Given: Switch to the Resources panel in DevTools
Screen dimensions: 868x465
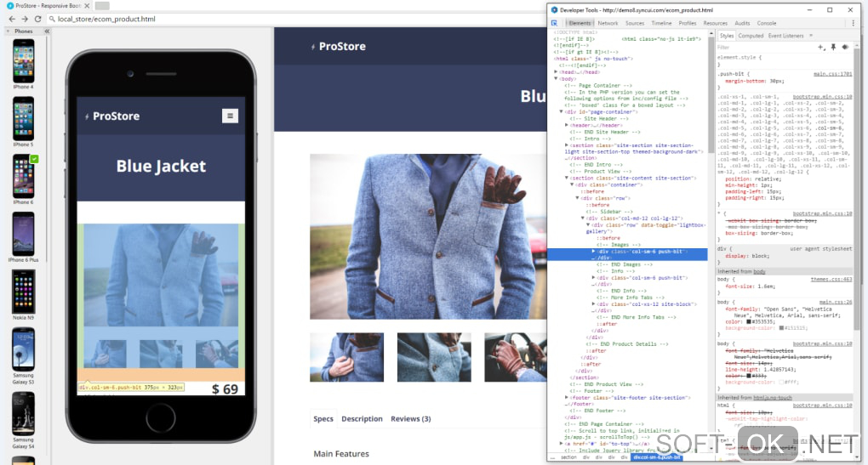Looking at the screenshot, I should tap(715, 23).
